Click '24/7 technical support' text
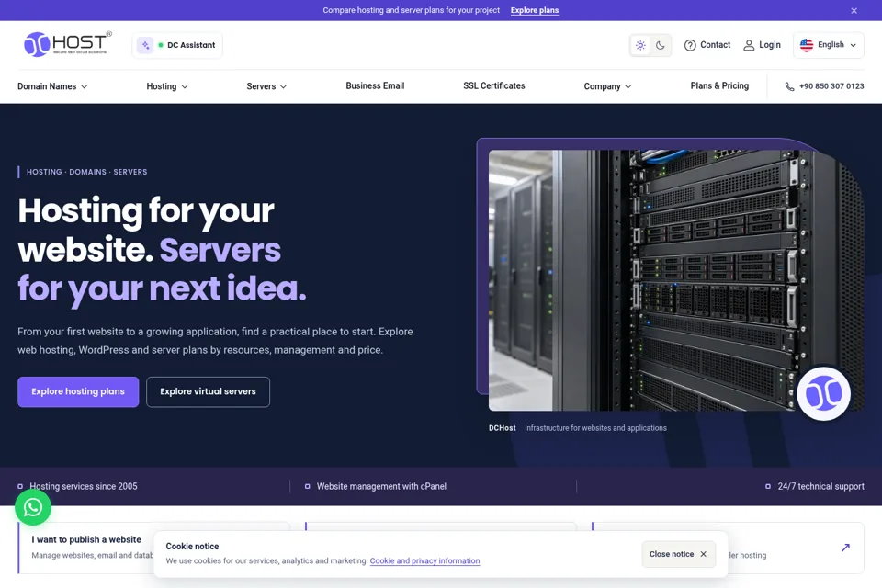 820,486
